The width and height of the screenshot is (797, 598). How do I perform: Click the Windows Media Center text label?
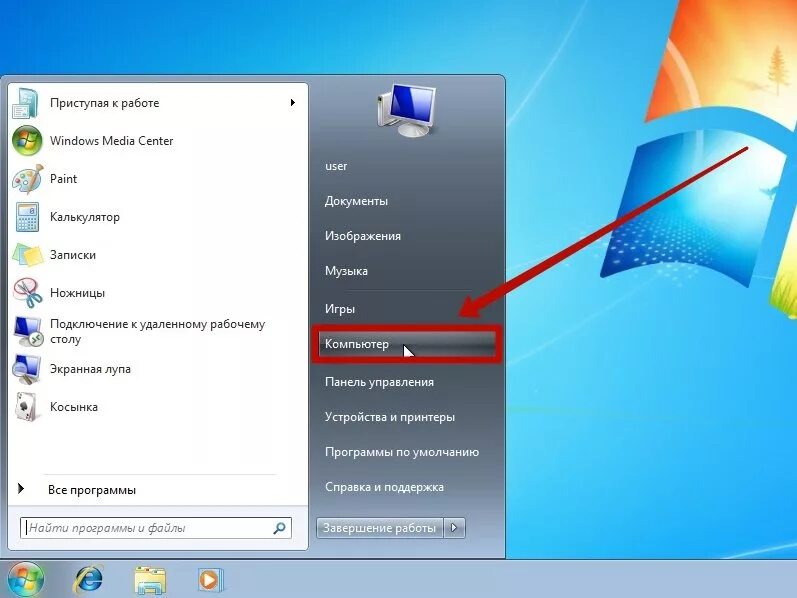[x=111, y=141]
